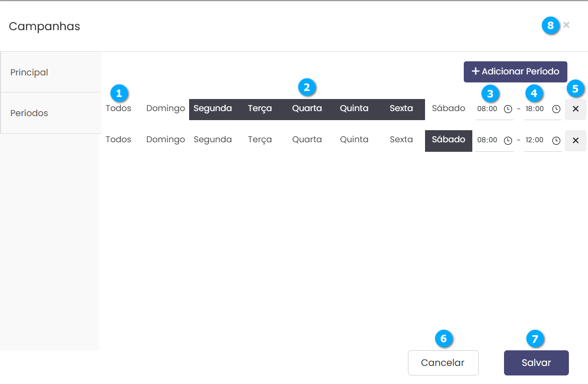This screenshot has width=588, height=384.
Task: Click the Salvar button
Action: tap(536, 363)
